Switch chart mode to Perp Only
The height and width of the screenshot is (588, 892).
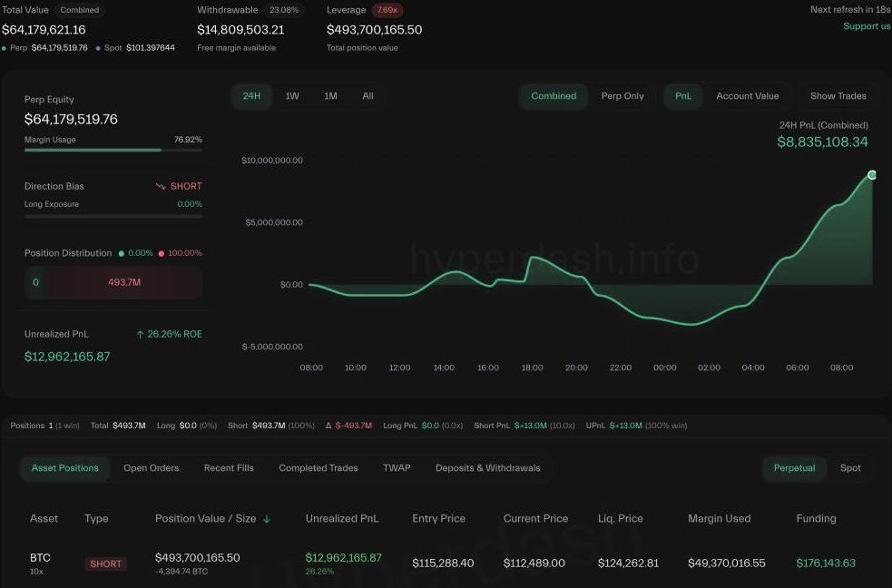pos(622,96)
